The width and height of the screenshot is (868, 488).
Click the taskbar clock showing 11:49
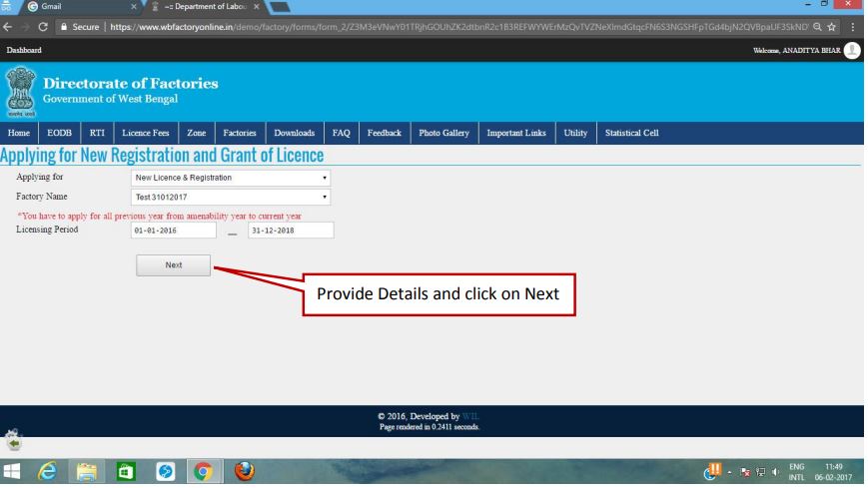[833, 472]
